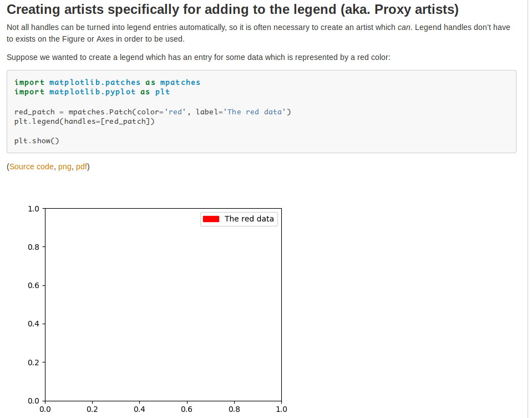Click the red patch in the legend
The image size is (532, 418).
click(211, 219)
